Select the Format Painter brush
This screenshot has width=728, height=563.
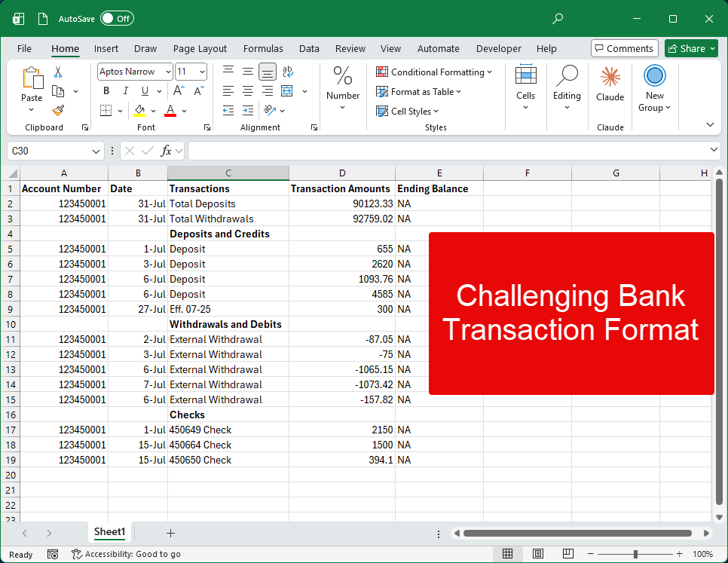tap(58, 111)
